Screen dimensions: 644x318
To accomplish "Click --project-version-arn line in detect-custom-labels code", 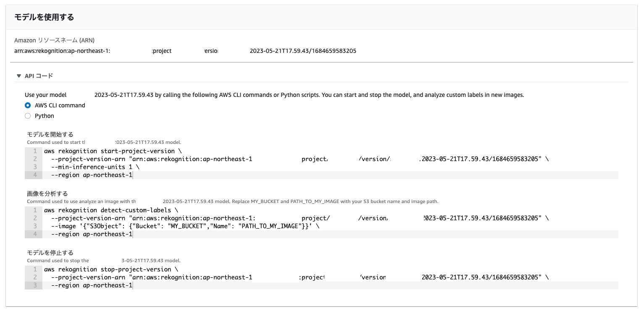I will [x=300, y=218].
